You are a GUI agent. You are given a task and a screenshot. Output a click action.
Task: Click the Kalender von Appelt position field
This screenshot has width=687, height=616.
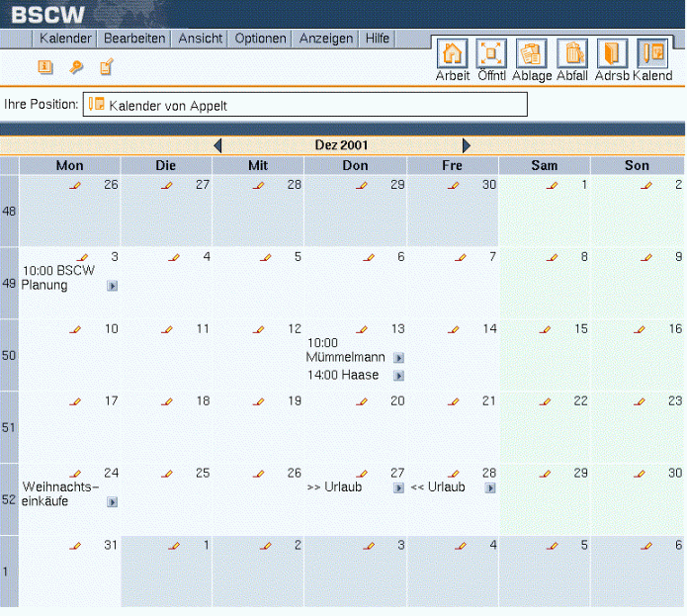pos(304,104)
